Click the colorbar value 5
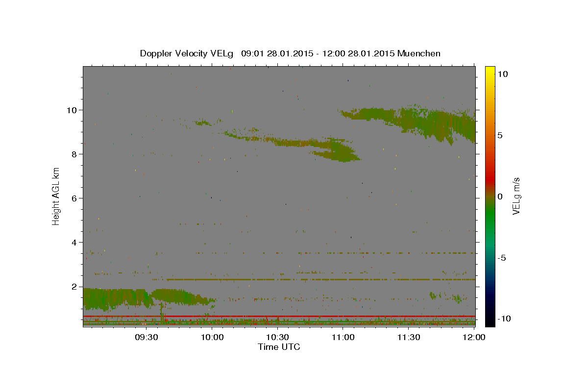This screenshot has width=588, height=392. point(500,135)
